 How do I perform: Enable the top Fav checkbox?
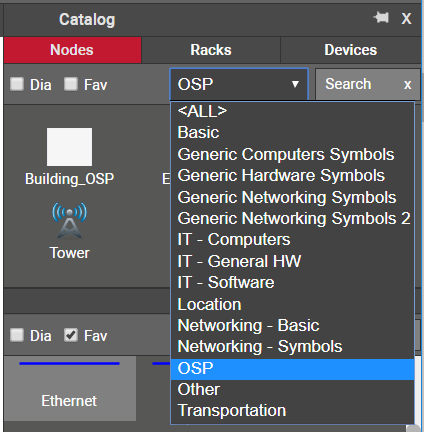point(71,84)
